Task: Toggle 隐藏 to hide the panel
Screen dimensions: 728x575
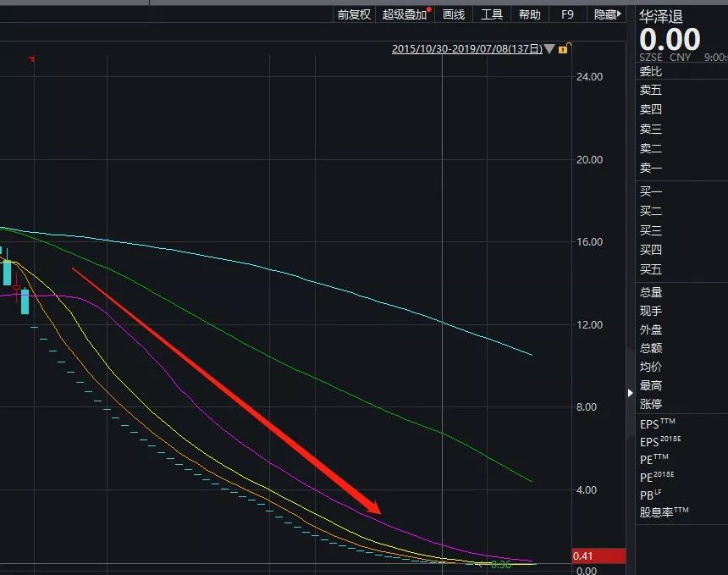Action: [x=607, y=15]
